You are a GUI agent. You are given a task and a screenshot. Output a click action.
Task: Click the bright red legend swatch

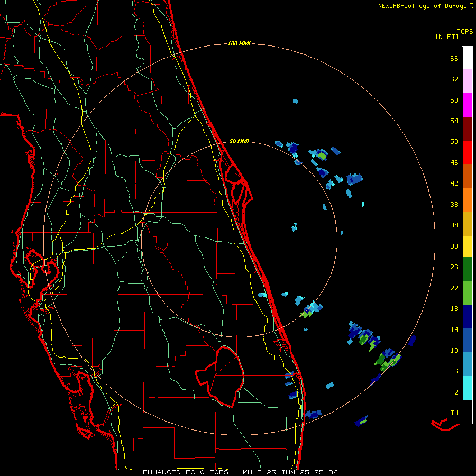467,153
